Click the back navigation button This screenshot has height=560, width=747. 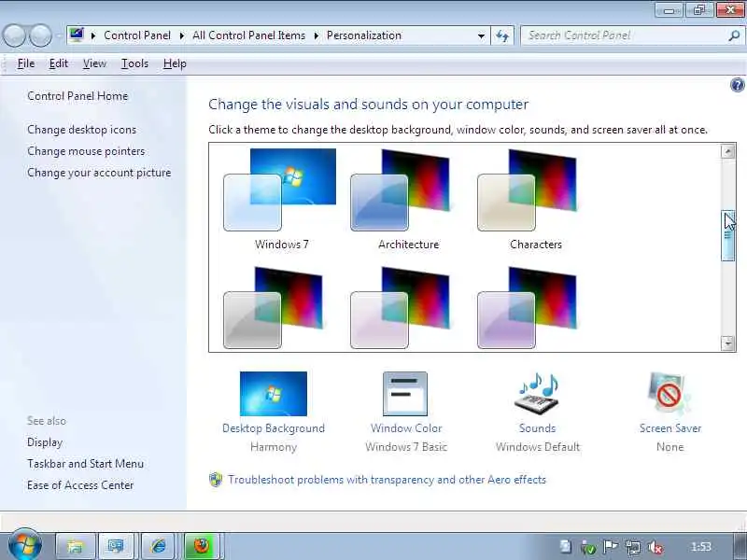[x=14, y=35]
